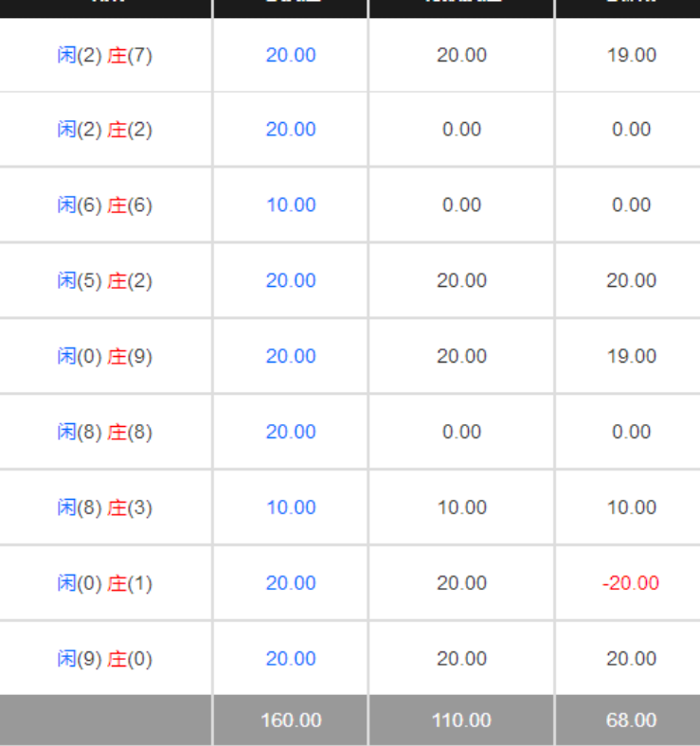Click the 110.00 total in footer row

[461, 720]
